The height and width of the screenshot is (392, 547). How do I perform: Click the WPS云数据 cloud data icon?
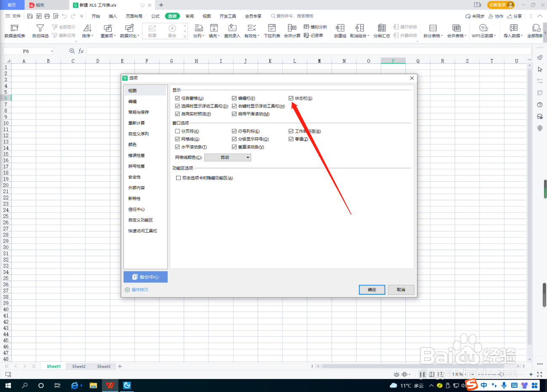[483, 28]
